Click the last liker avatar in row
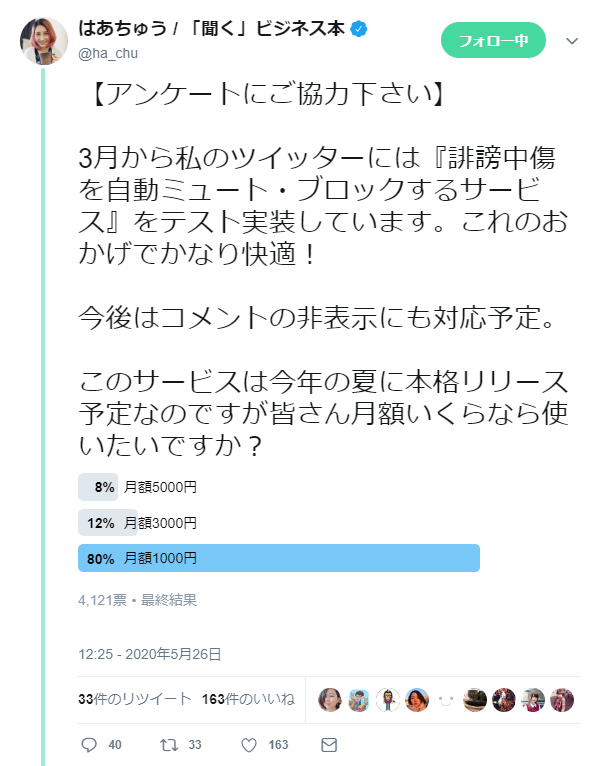Screen dimensions: 602x766 click(x=563, y=700)
